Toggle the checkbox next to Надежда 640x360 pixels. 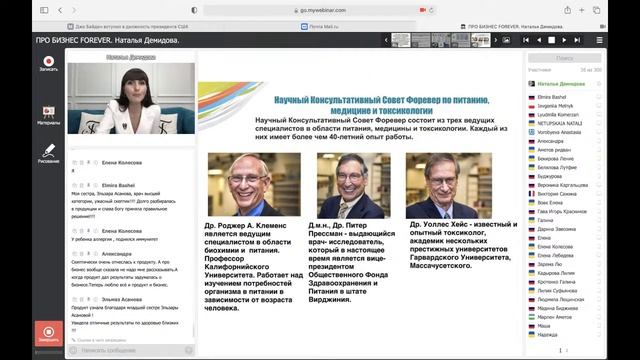(x=599, y=335)
